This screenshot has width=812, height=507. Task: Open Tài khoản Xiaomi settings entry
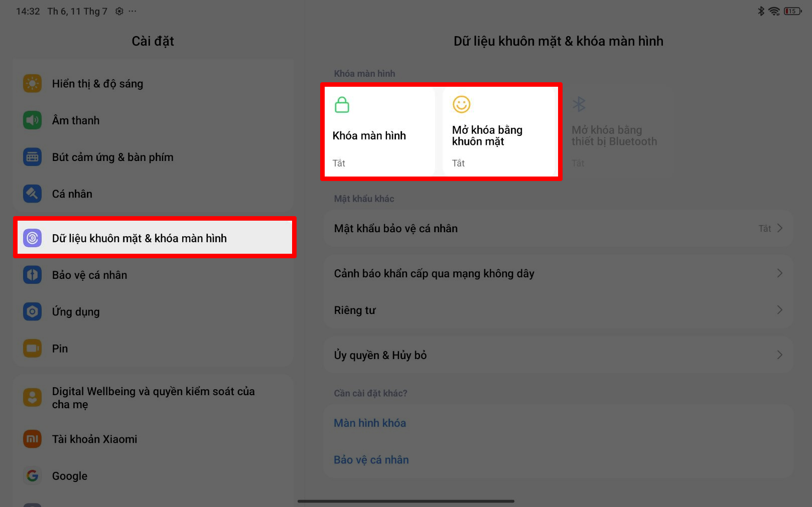click(94, 439)
